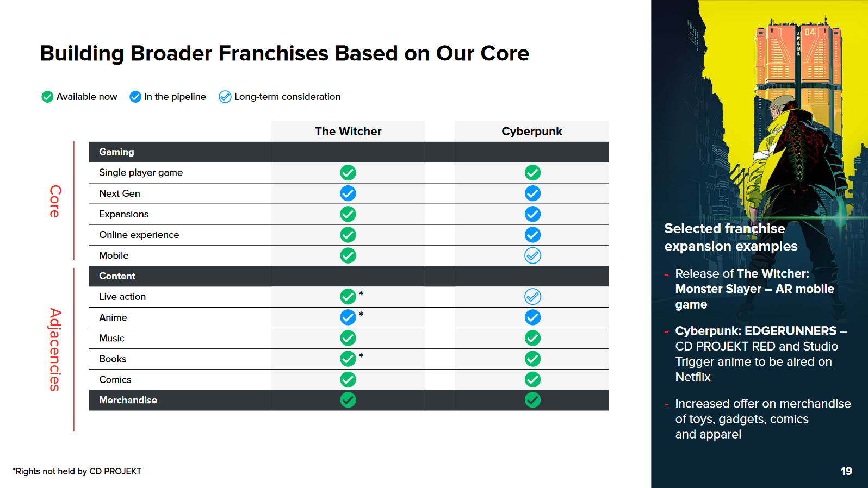Click the 'Mobile' row label
Viewport: 868px width, 488px height.
(x=114, y=255)
